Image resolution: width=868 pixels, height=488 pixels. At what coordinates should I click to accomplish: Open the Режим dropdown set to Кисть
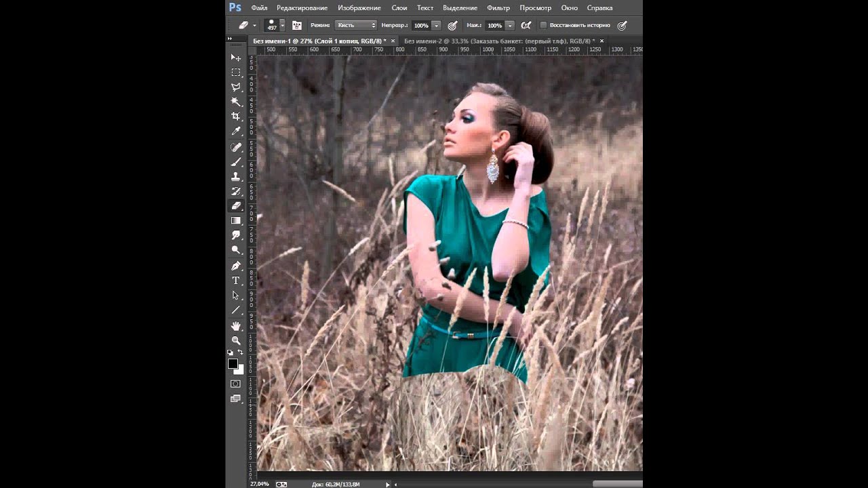(355, 25)
